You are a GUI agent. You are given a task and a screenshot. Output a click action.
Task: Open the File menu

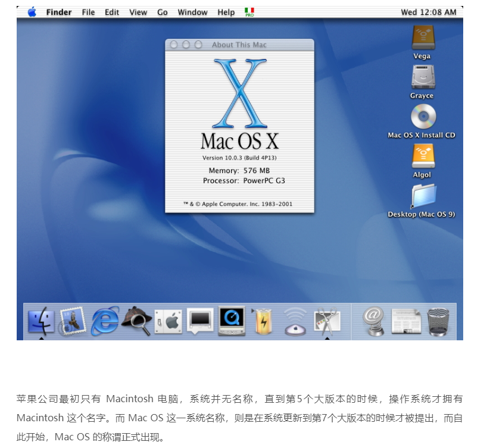pos(88,12)
